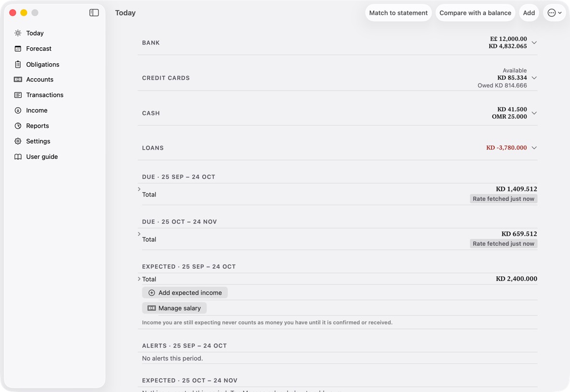Viewport: 570px width, 392px height.
Task: Click Compare with a balance button
Action: point(475,13)
